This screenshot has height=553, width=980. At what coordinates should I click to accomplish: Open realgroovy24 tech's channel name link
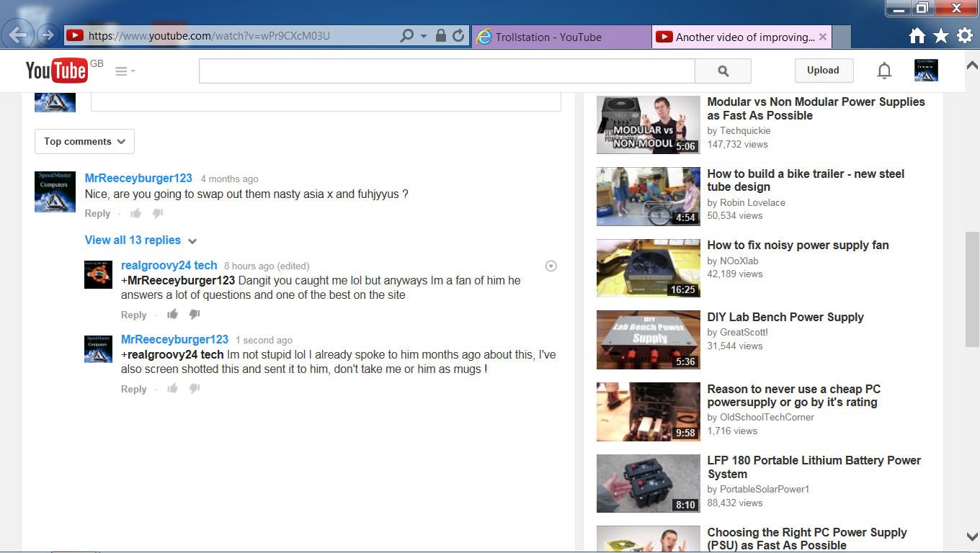[x=169, y=266]
